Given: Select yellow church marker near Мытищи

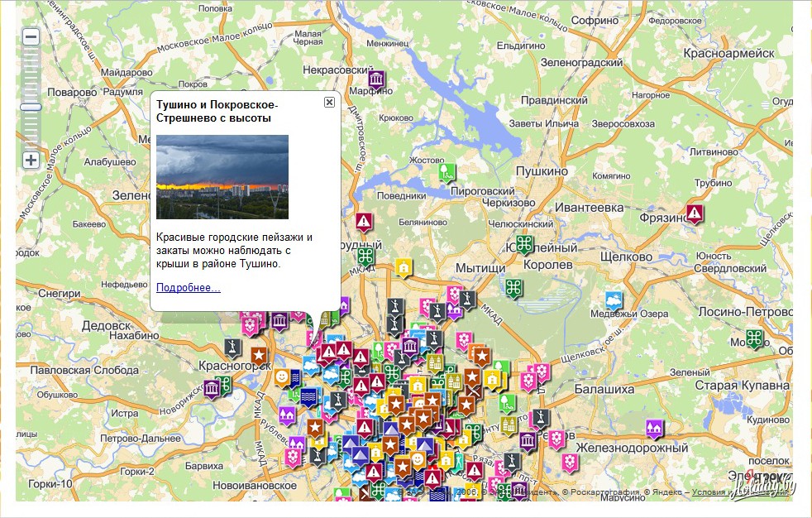Looking at the screenshot, I should (403, 268).
